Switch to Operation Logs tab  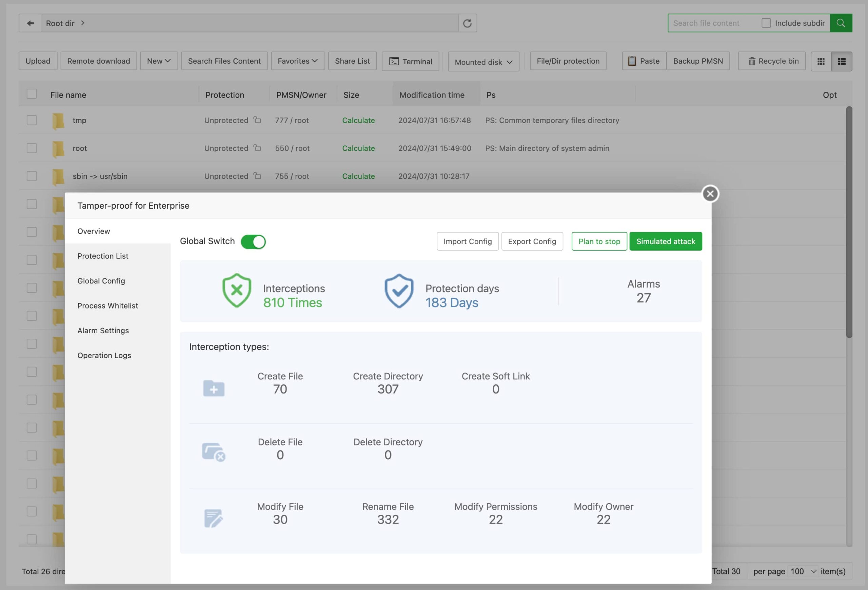pyautogui.click(x=104, y=355)
